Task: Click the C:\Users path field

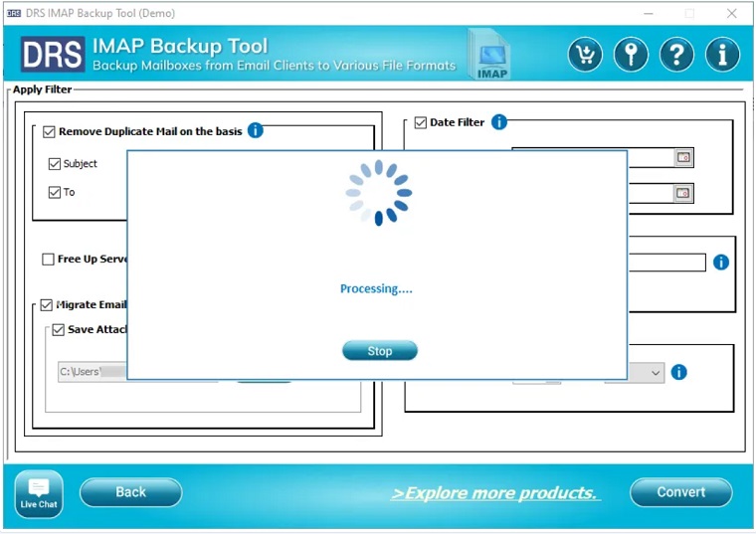Action: click(93, 372)
